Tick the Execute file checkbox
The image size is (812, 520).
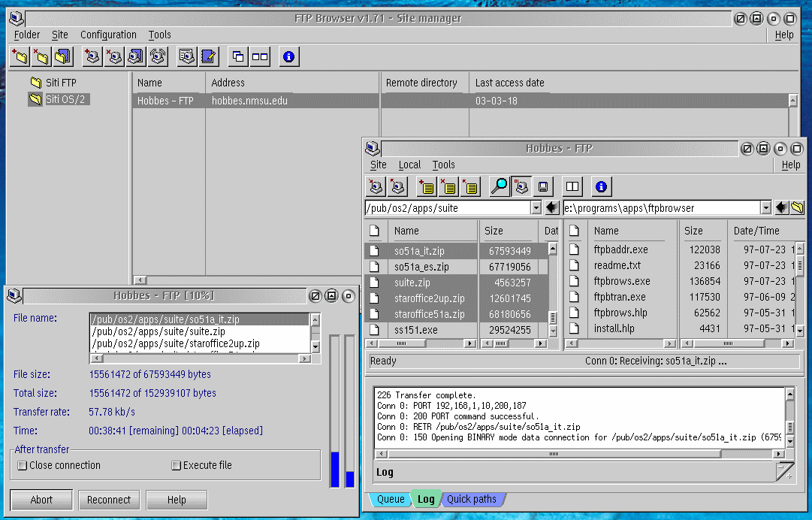pyautogui.click(x=176, y=466)
